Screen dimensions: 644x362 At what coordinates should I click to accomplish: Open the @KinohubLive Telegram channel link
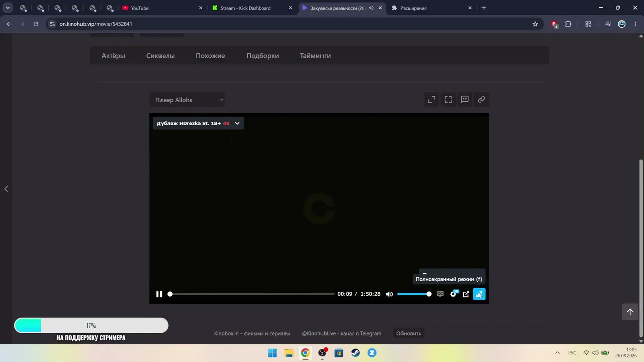coord(342,333)
